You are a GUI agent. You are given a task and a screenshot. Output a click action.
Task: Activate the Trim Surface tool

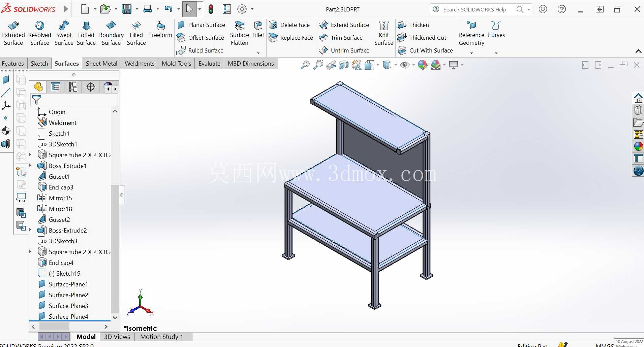tap(341, 38)
